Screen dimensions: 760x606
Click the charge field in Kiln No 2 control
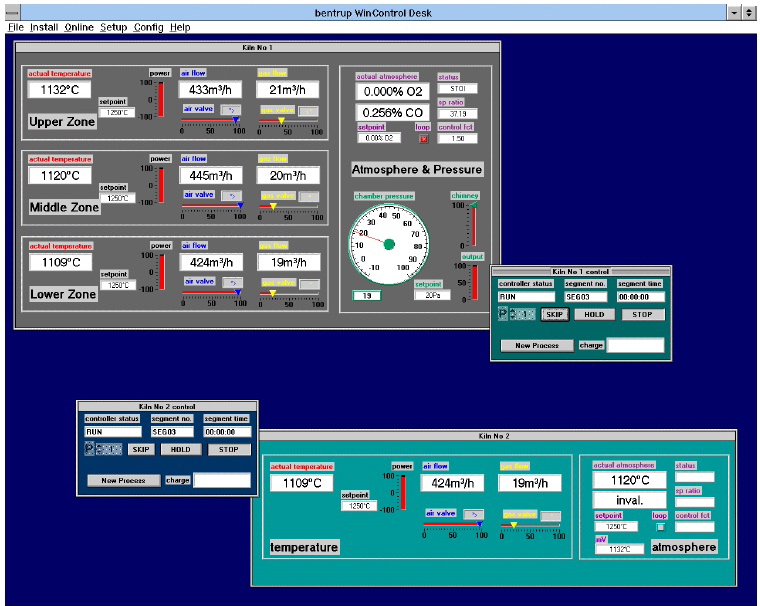coord(222,480)
